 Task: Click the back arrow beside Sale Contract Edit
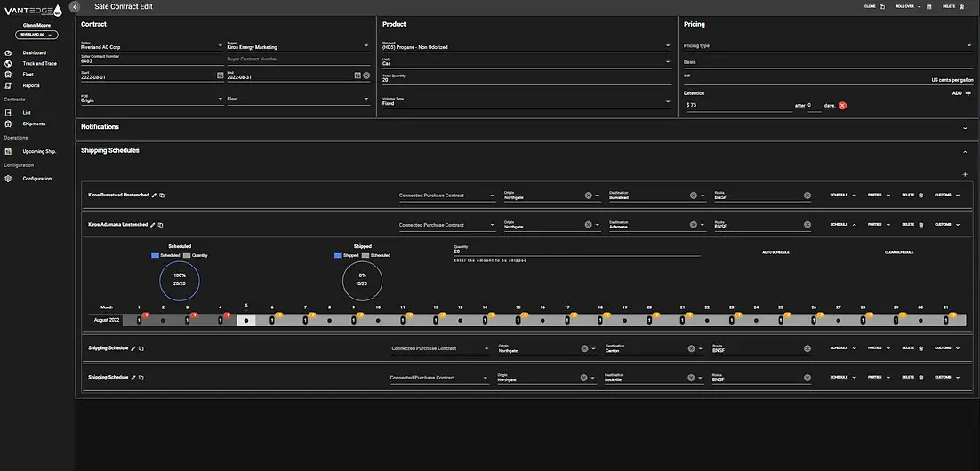[x=75, y=6]
